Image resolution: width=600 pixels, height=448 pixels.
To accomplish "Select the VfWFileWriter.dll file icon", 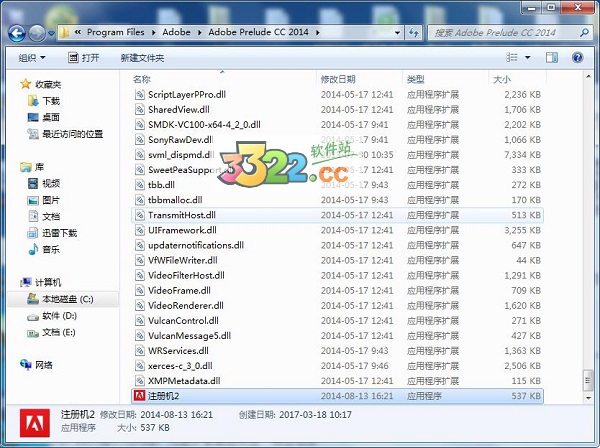I will tap(140, 260).
